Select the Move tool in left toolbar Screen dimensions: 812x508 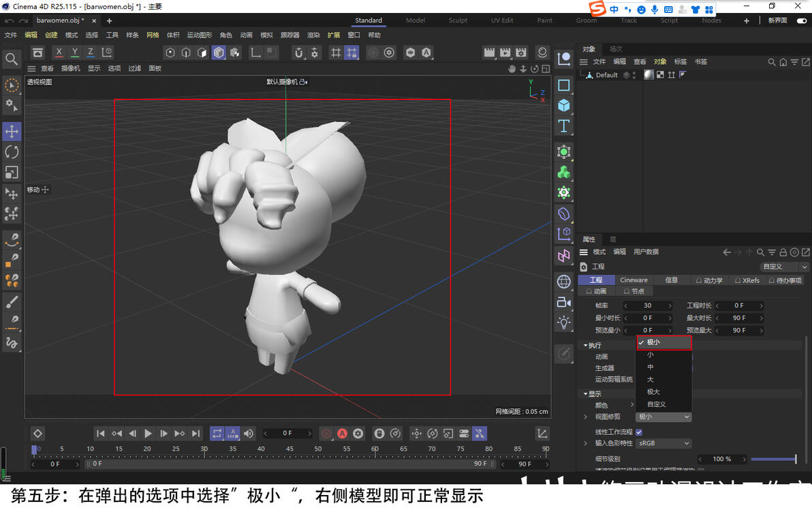pyautogui.click(x=12, y=132)
